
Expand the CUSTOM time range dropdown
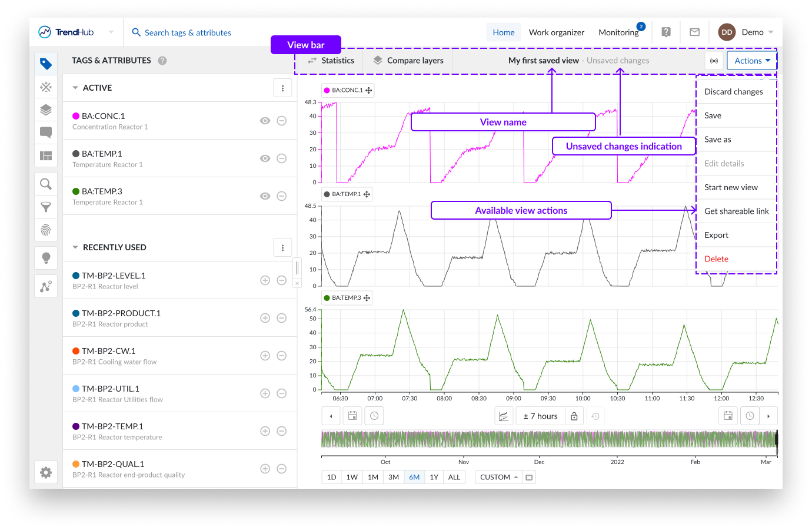498,477
